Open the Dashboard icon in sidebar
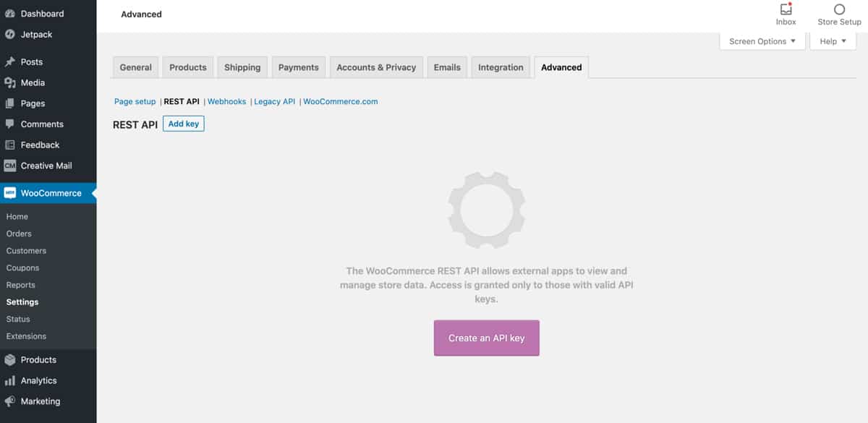The image size is (868, 423). click(10, 14)
